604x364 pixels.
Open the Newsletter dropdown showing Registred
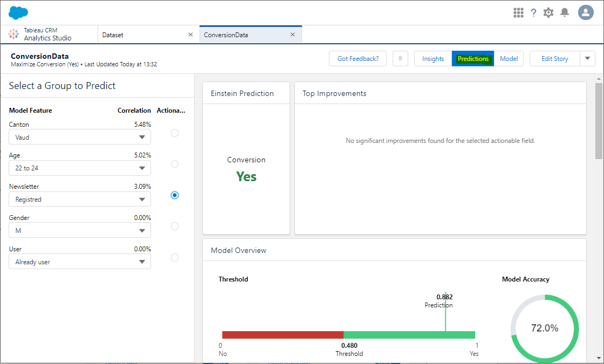(x=79, y=199)
